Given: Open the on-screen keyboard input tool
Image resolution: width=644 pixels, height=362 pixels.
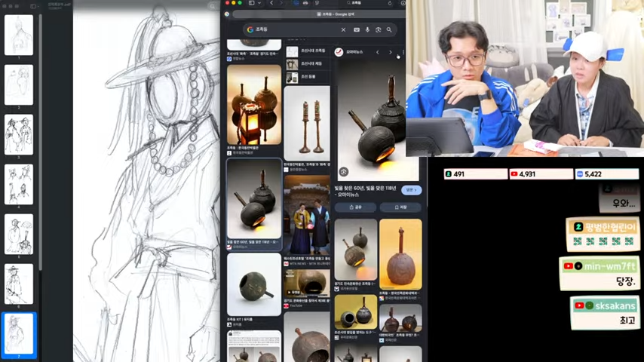Looking at the screenshot, I should click(357, 29).
